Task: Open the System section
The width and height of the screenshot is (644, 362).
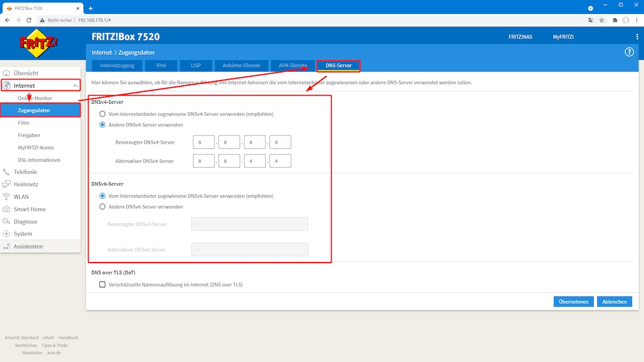Action: [x=23, y=234]
